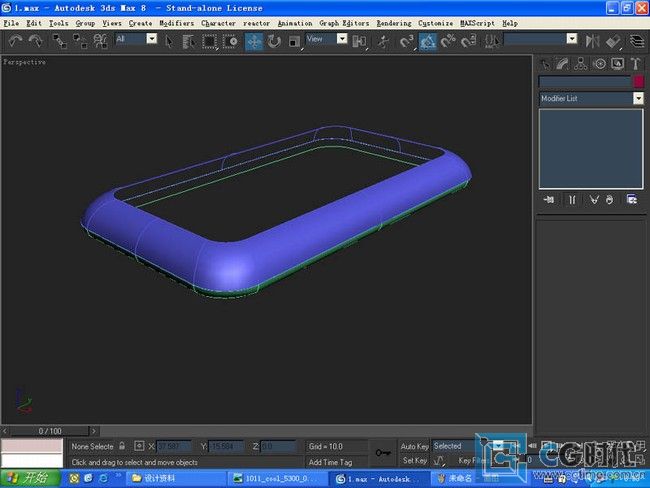This screenshot has width=650, height=488.
Task: Switch to the Utilities command panel tab
Action: point(635,63)
